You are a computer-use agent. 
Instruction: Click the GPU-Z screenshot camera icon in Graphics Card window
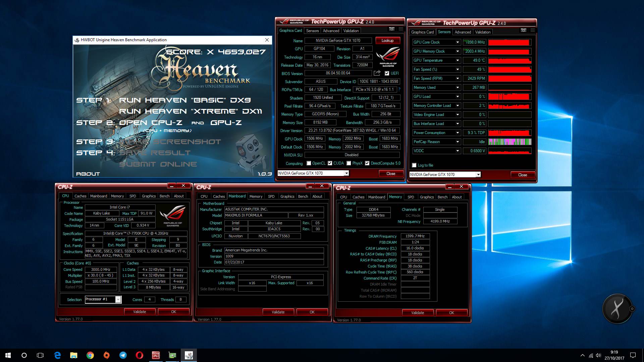tap(391, 29)
